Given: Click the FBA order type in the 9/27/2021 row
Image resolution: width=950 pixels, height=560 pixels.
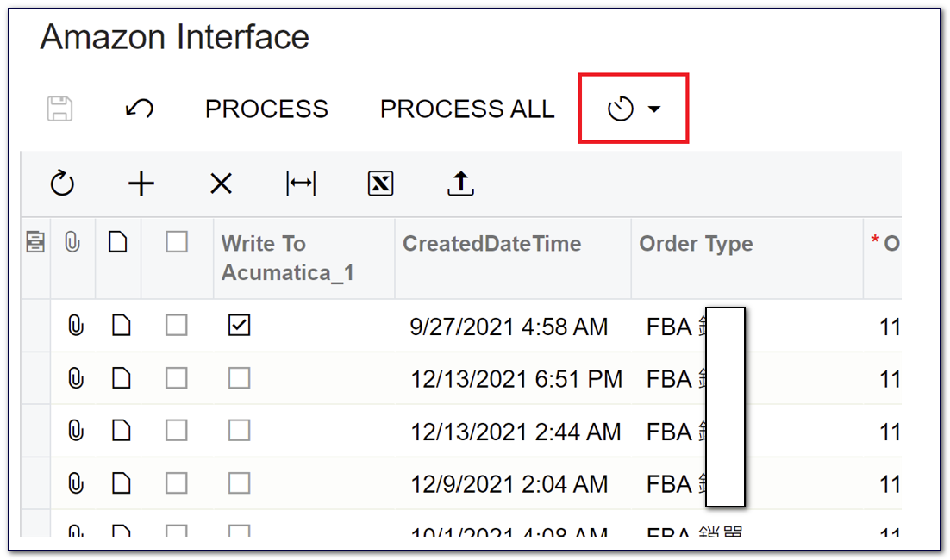Looking at the screenshot, I should (x=669, y=327).
